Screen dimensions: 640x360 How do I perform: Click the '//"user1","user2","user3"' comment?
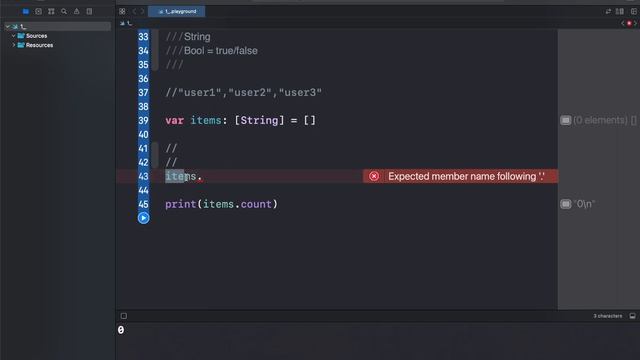(243, 93)
